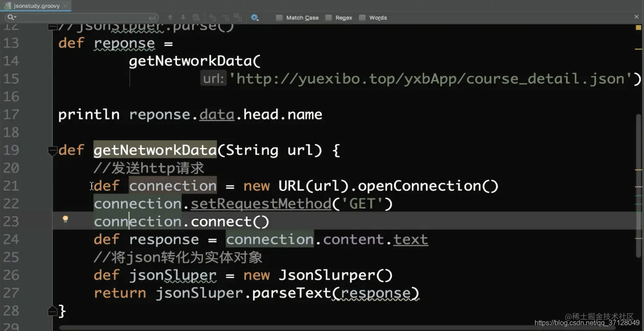Screen dimensions: 644x331
Task: Collapse the getNetworkData method fold at line 19
Action: coord(53,150)
